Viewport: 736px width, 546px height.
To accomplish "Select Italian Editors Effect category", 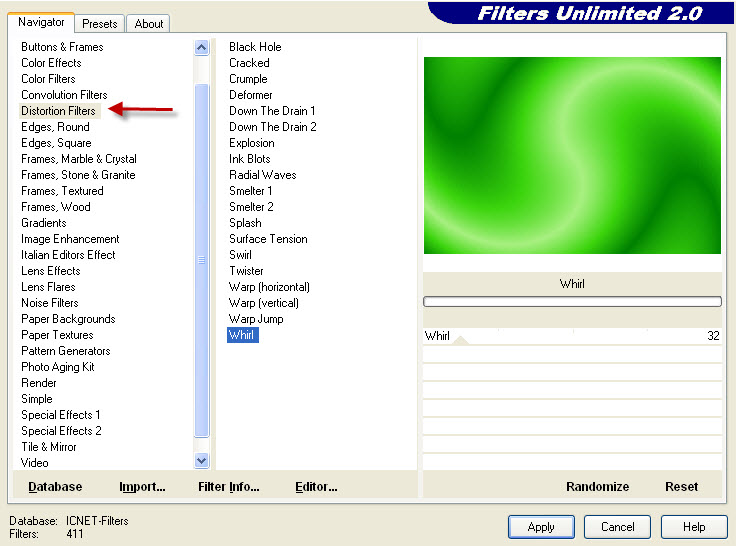I will pos(68,255).
